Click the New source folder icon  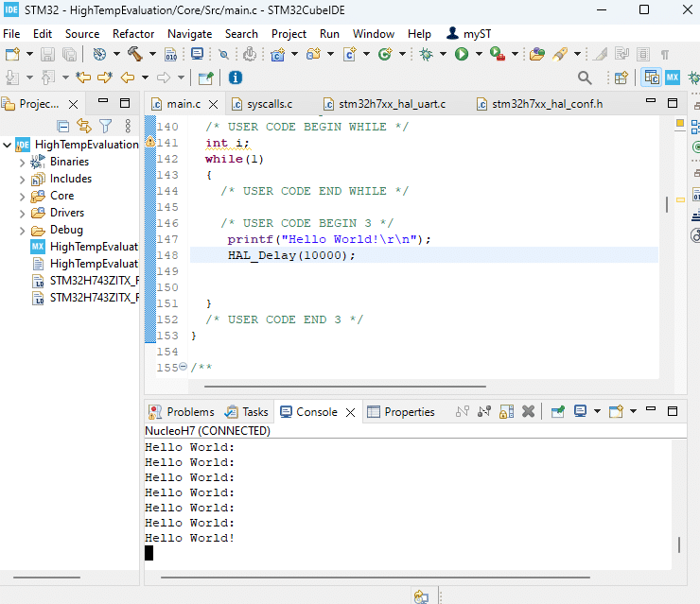[313, 54]
